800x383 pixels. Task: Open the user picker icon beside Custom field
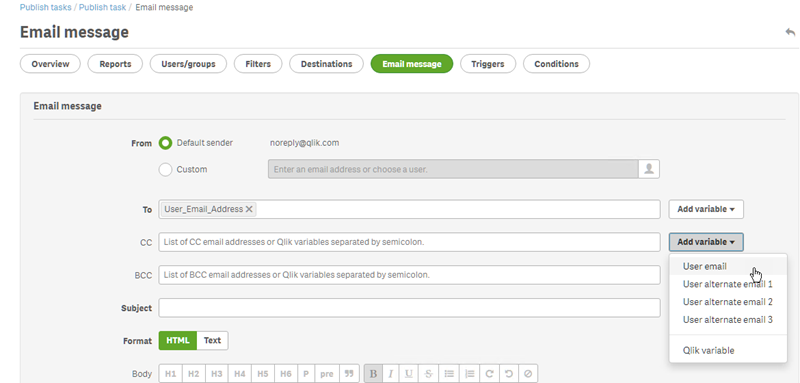point(649,169)
